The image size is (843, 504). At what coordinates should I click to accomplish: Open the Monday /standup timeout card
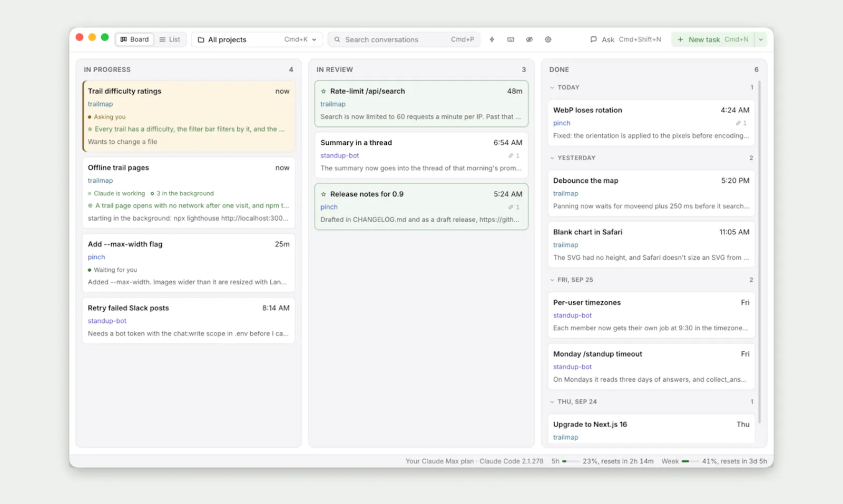(x=651, y=367)
